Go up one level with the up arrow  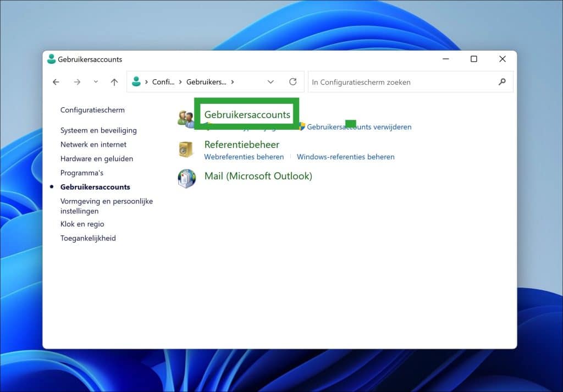point(114,81)
